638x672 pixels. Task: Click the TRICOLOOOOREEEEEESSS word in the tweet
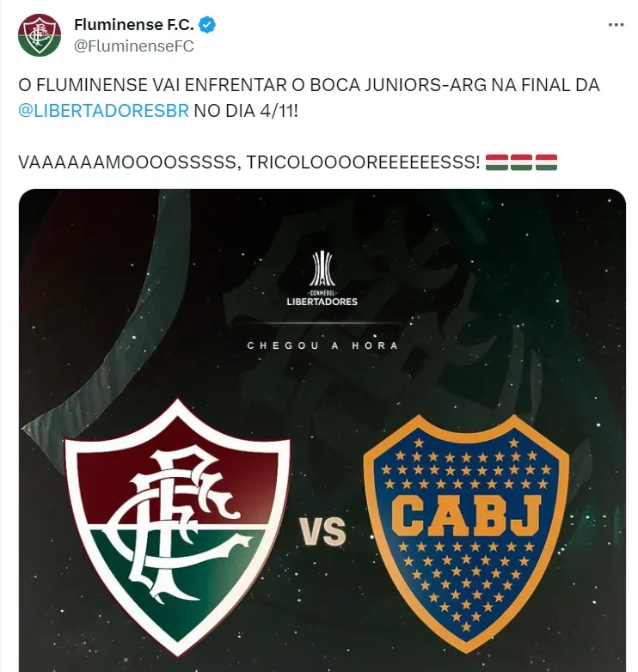click(x=363, y=163)
